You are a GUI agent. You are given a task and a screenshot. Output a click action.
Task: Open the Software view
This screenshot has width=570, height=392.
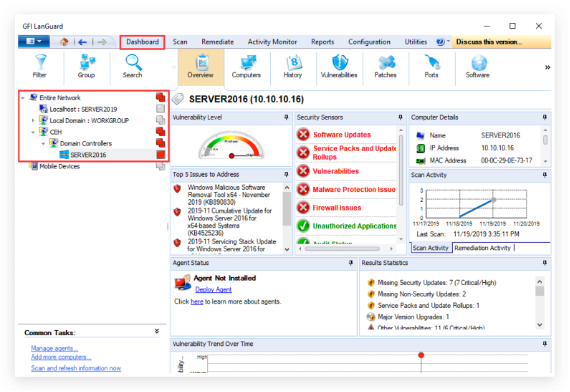point(478,66)
